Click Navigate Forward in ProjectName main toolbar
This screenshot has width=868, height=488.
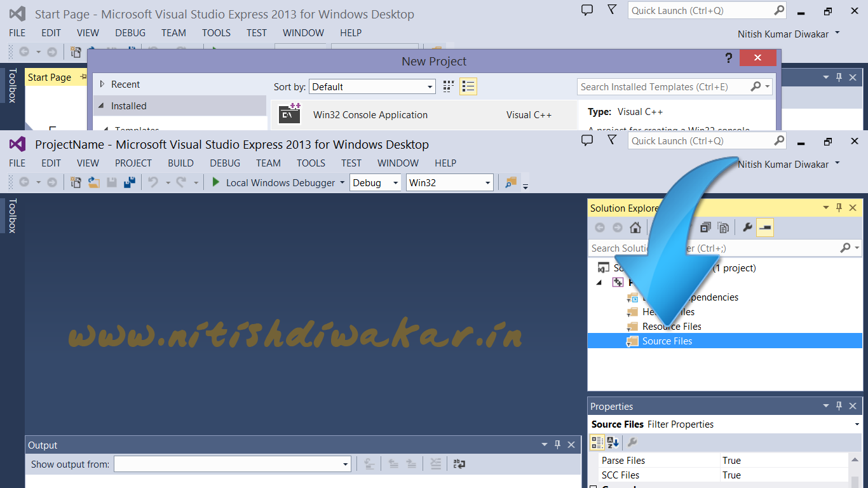pos(52,182)
